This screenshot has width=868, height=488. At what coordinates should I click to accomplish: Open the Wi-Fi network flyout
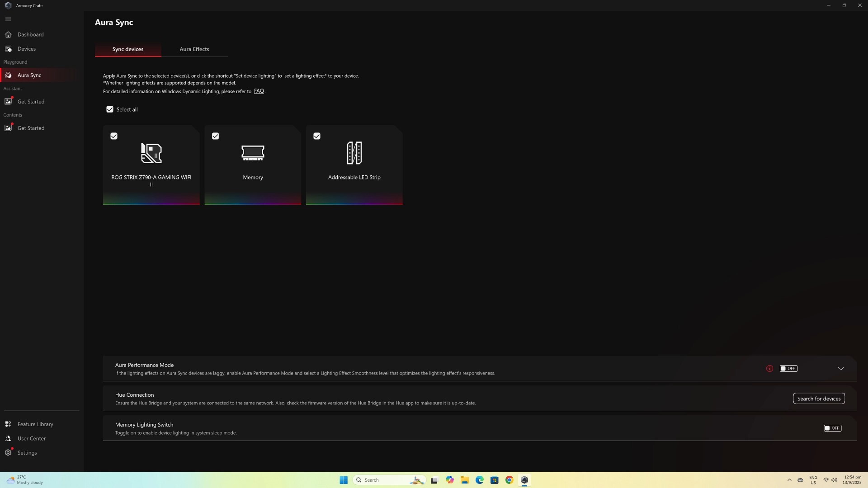[x=826, y=480]
